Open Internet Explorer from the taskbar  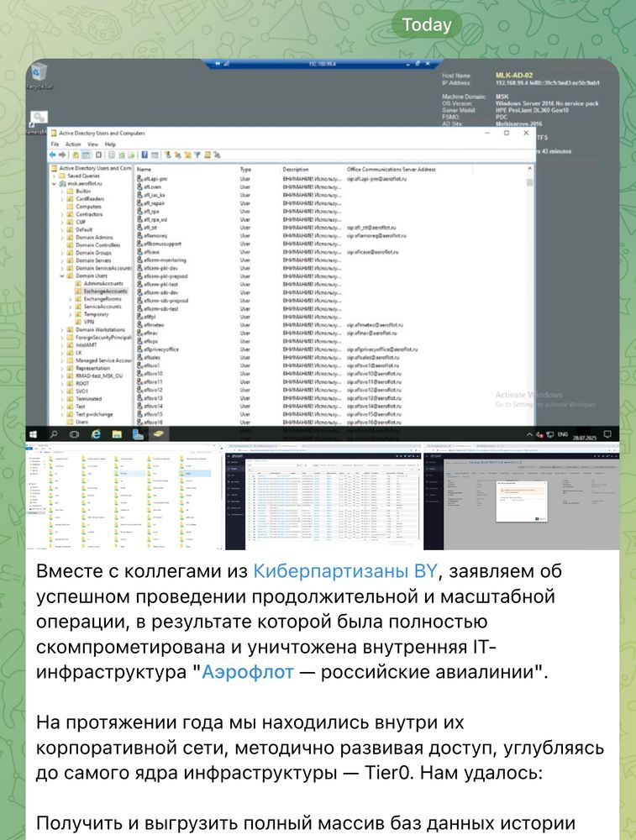pyautogui.click(x=96, y=434)
